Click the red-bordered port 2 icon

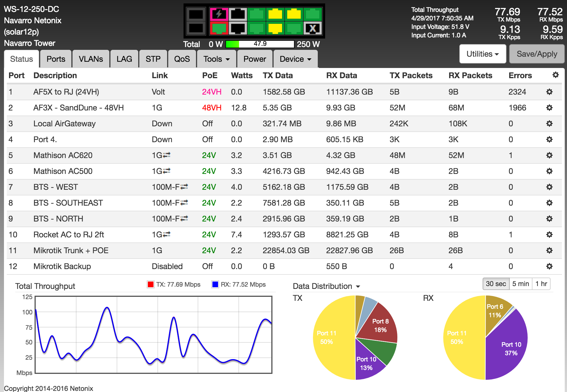tap(219, 28)
